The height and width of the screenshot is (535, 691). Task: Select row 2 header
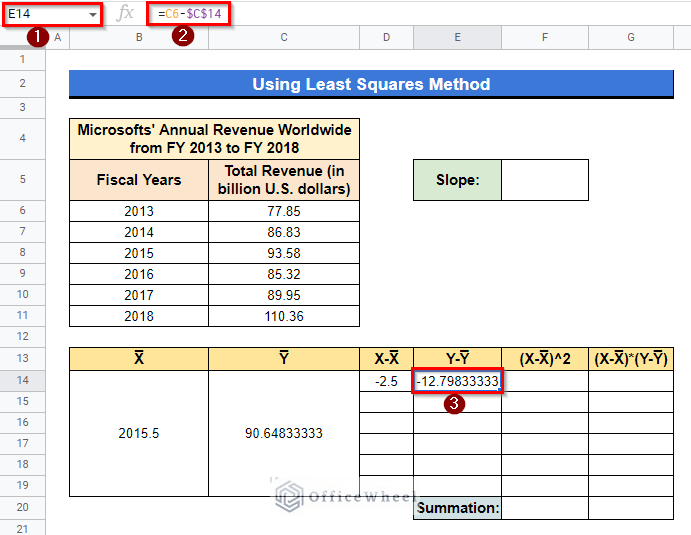(x=22, y=83)
